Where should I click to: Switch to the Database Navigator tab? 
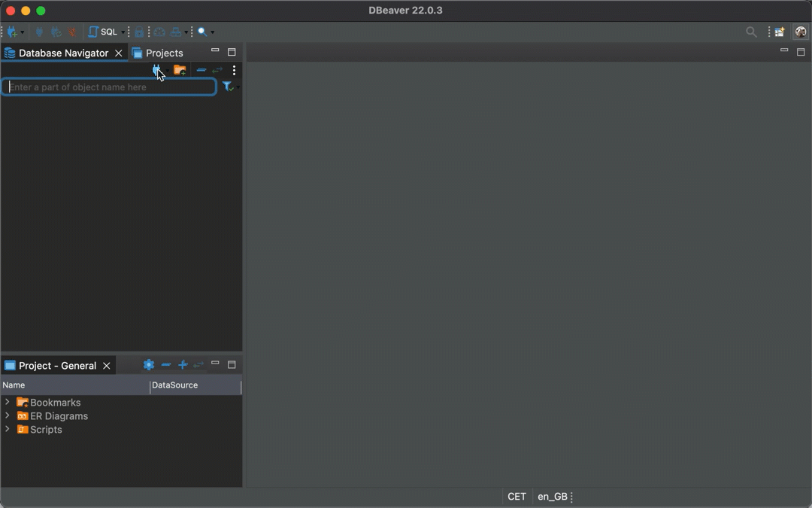point(63,53)
